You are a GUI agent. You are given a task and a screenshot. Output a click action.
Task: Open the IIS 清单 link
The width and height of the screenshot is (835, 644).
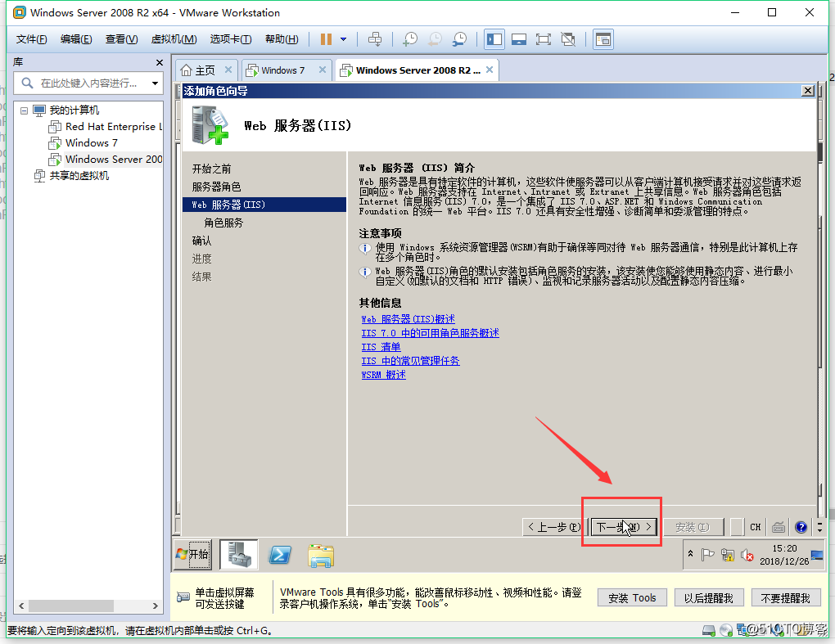[381, 347]
